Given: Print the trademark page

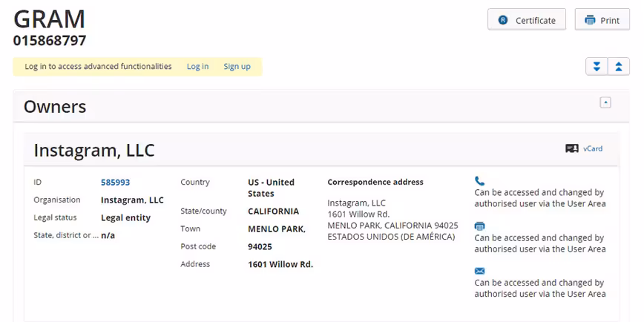Looking at the screenshot, I should [602, 20].
